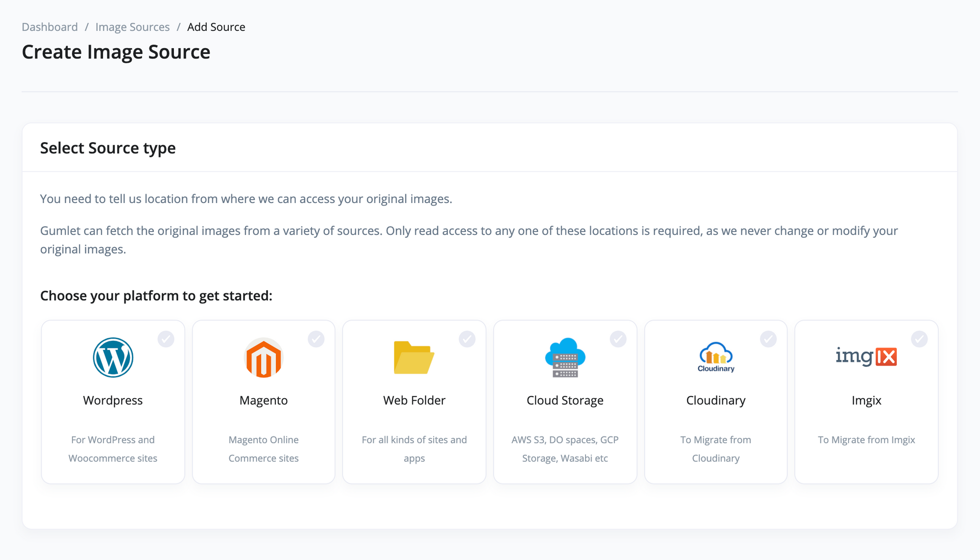Click the 'Select Source type' heading
This screenshot has height=560, width=980.
coord(108,148)
